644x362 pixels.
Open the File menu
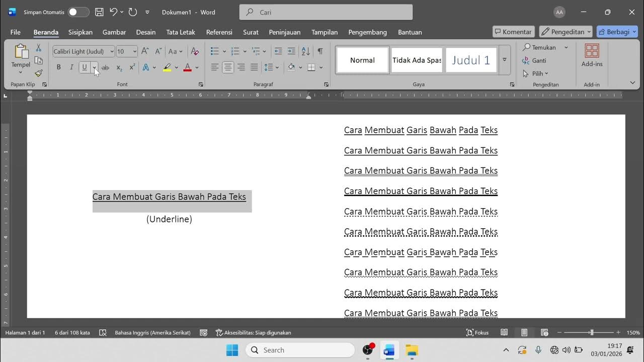coord(16,32)
